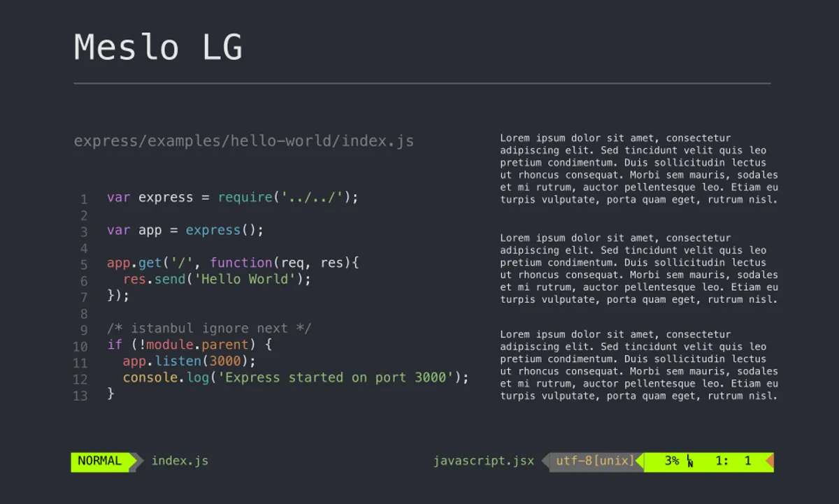Click the 3% file position indicator
Viewport: 839px width, 504px height.
[x=672, y=461]
